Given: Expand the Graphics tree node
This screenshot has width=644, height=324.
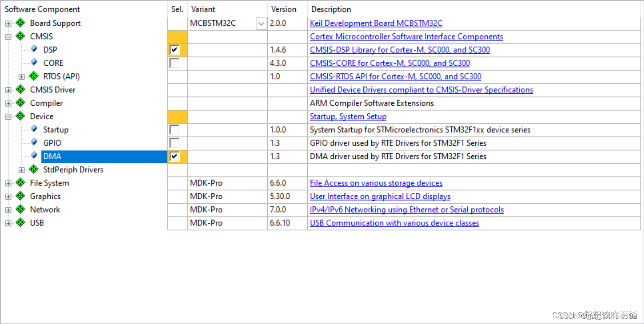Looking at the screenshot, I should pos(8,197).
